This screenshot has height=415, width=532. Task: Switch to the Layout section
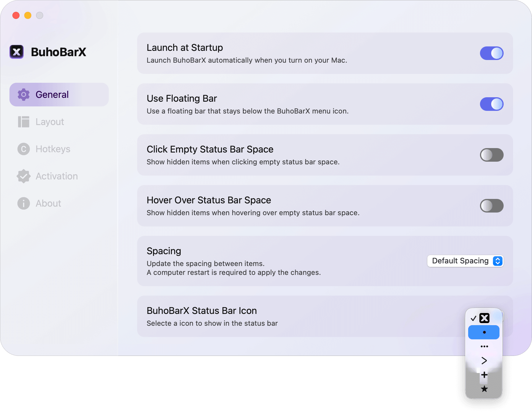tap(50, 122)
